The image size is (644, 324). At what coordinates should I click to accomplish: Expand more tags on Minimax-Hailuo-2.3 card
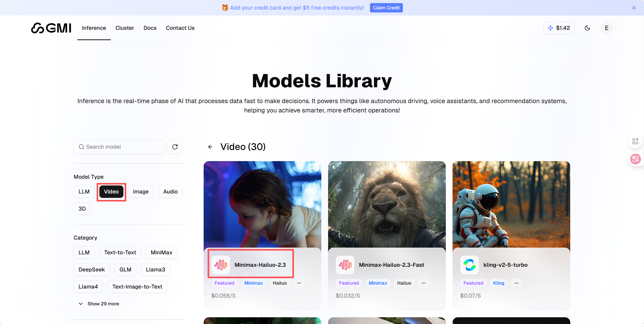[299, 283]
